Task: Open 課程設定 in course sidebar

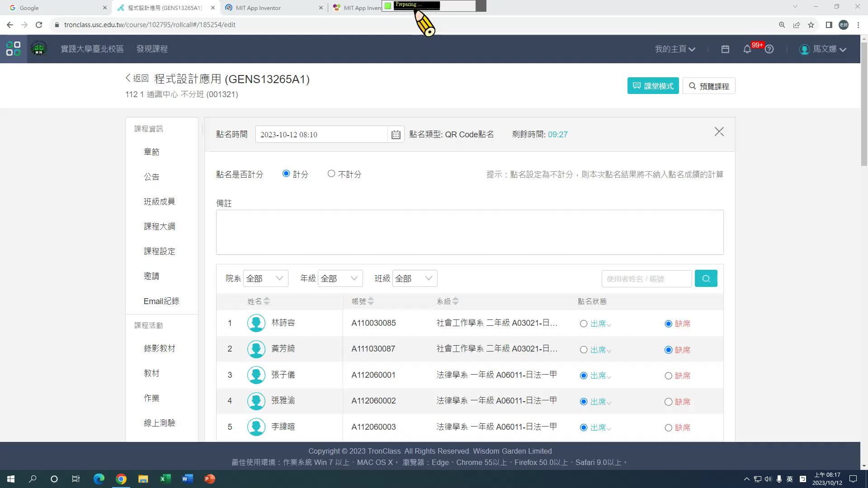Action: (159, 251)
